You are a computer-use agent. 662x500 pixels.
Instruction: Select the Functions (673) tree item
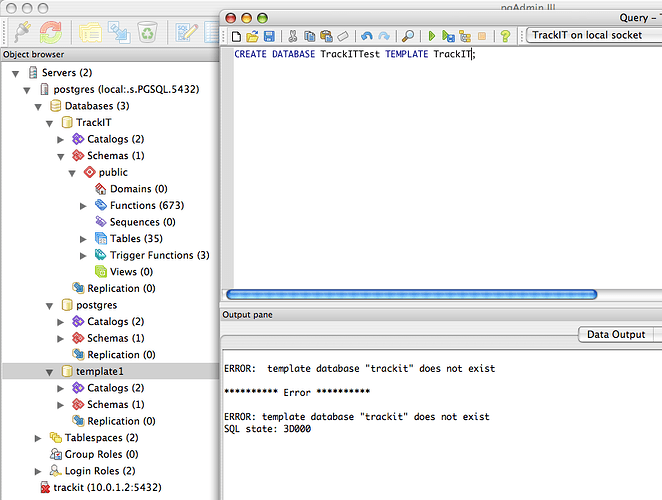click(x=146, y=206)
